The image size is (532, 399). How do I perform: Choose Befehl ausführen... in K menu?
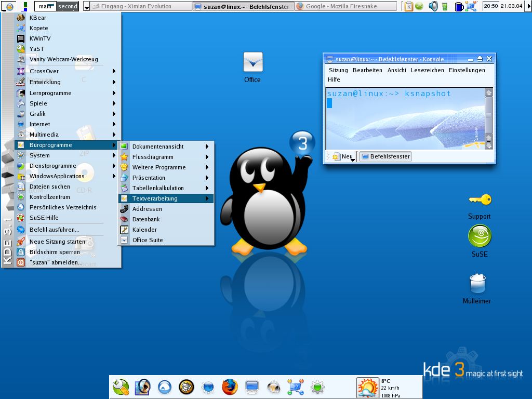pyautogui.click(x=68, y=230)
